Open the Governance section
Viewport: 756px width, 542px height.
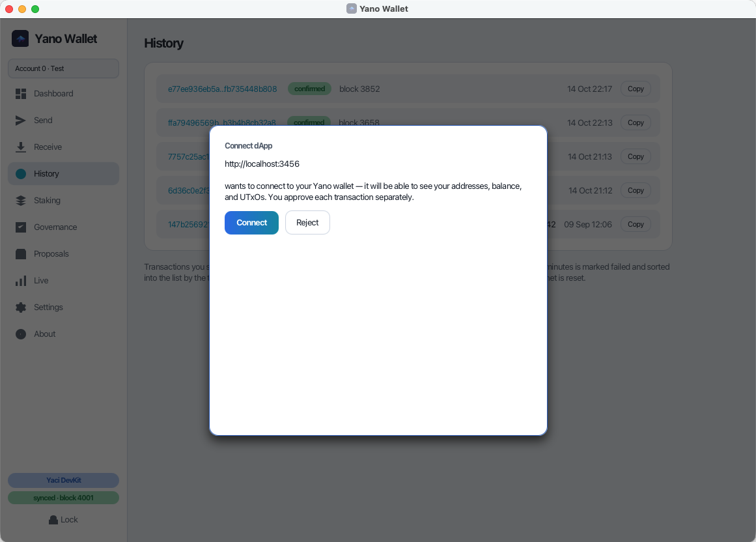[x=63, y=227]
